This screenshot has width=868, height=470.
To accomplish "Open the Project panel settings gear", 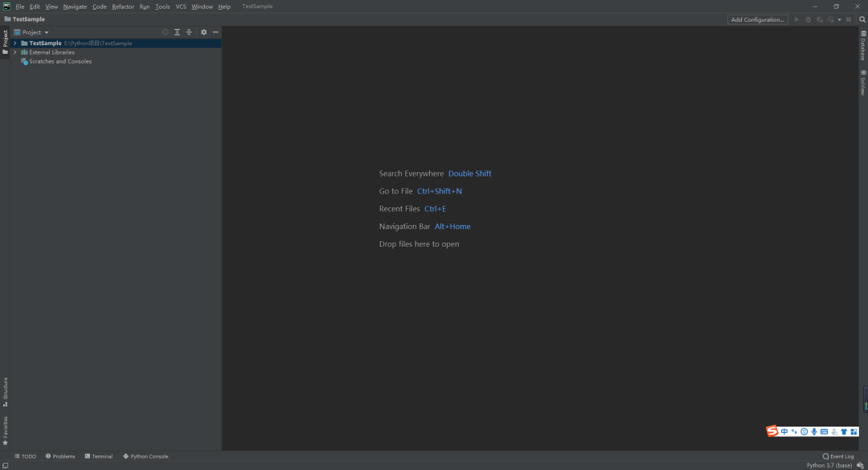I will click(203, 32).
